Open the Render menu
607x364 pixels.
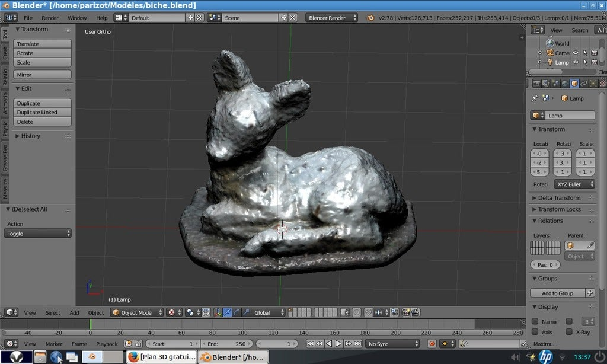(50, 17)
